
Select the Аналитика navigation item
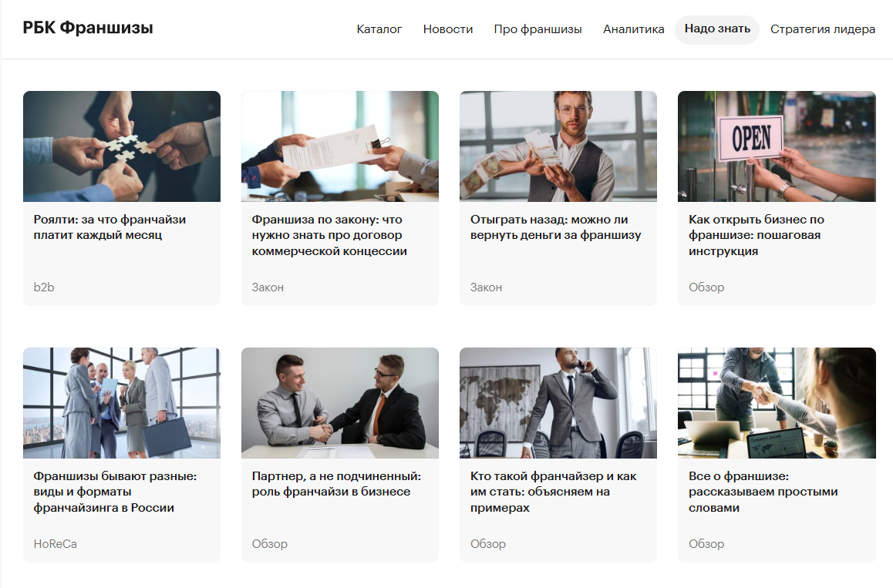633,29
